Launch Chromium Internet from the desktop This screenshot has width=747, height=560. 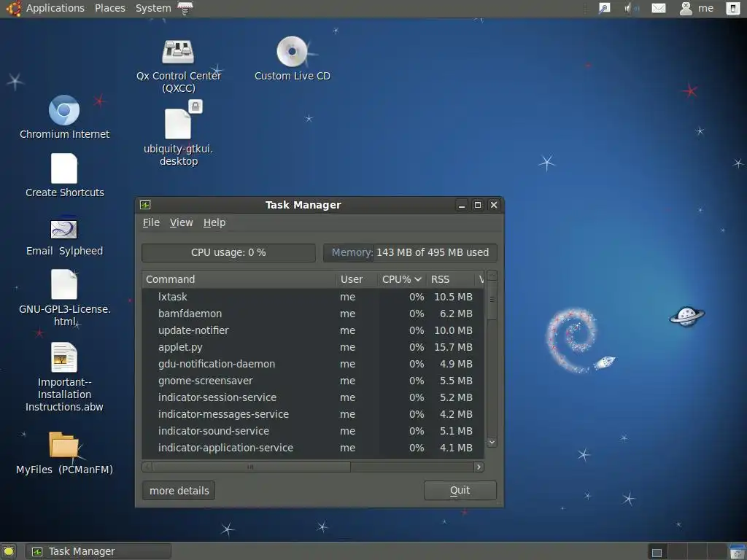coord(64,111)
